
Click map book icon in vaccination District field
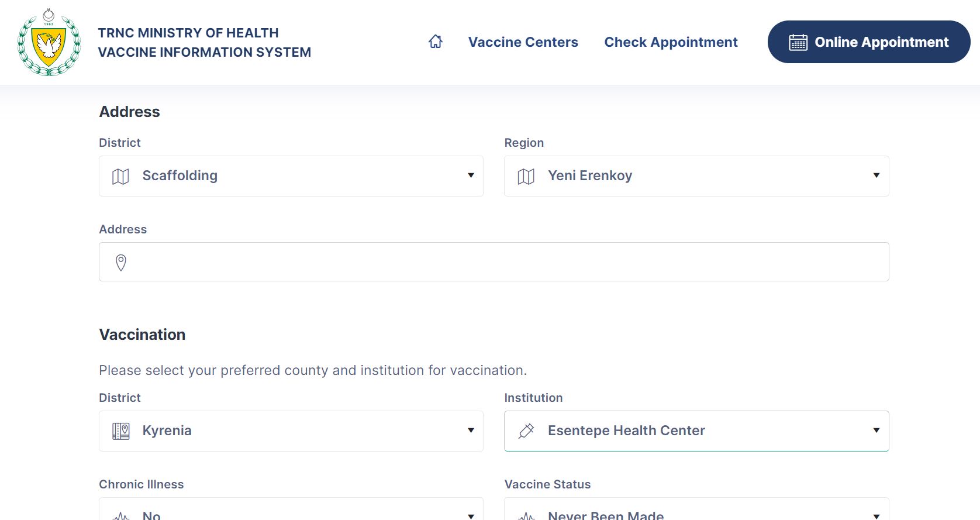(x=121, y=431)
